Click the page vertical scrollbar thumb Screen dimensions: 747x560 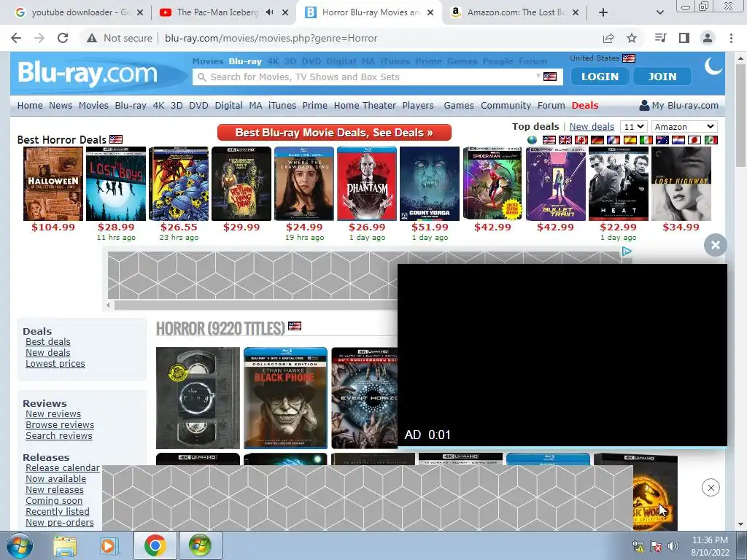[x=740, y=114]
